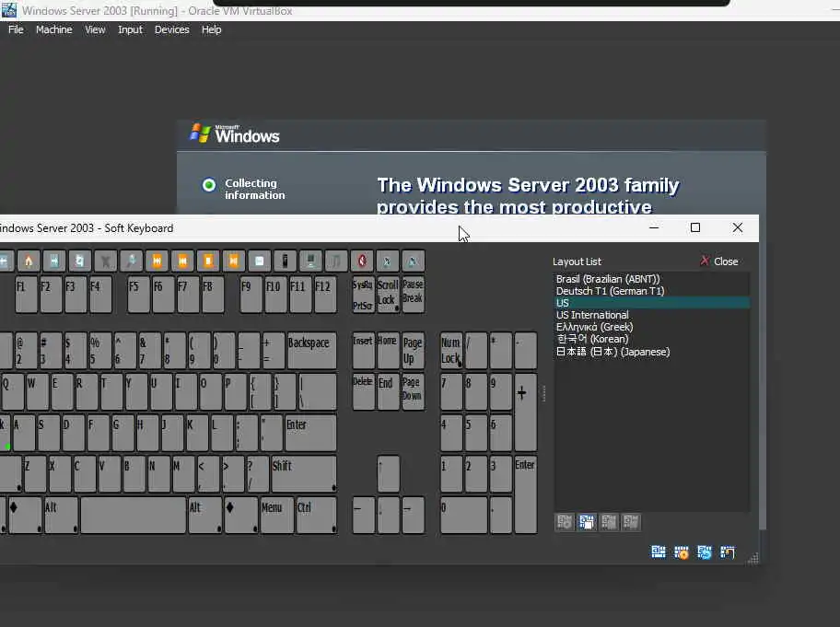Screen dimensions: 840x627
Task: Click the browser Refresh multimedia key icon
Action: [x=80, y=261]
